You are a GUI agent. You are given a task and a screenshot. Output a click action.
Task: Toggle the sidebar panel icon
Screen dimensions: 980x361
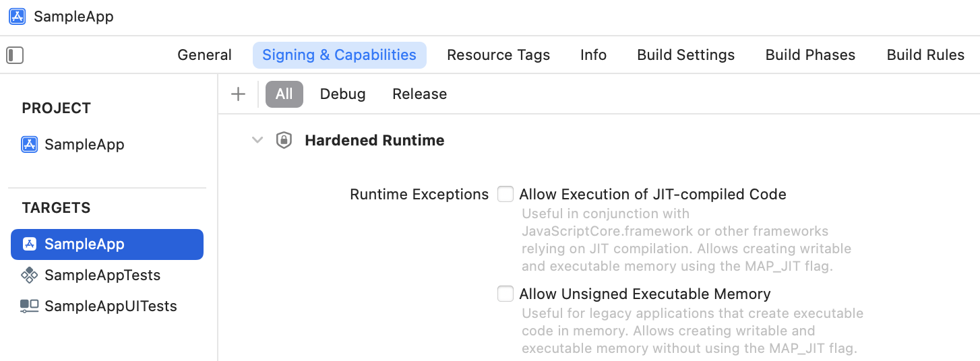pos(15,55)
